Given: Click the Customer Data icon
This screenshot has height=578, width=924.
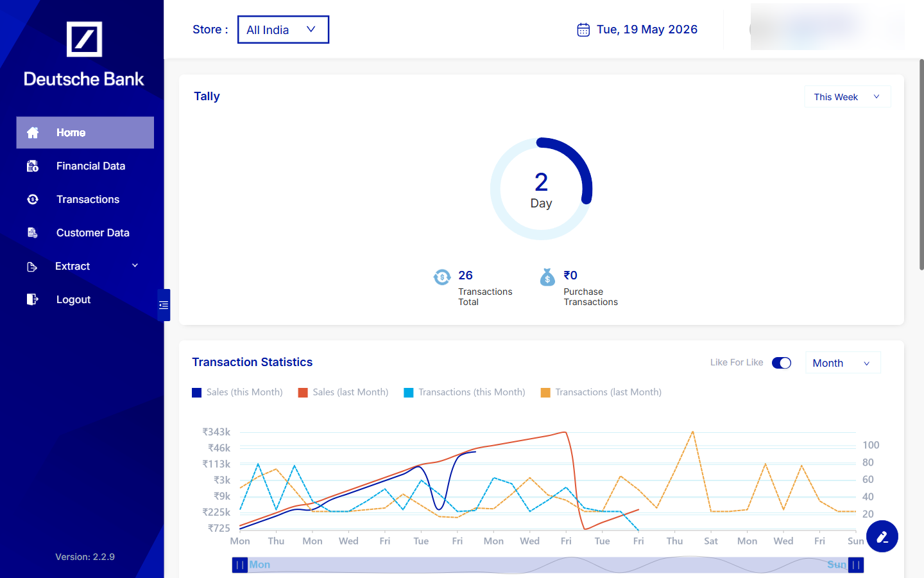Looking at the screenshot, I should click(33, 232).
